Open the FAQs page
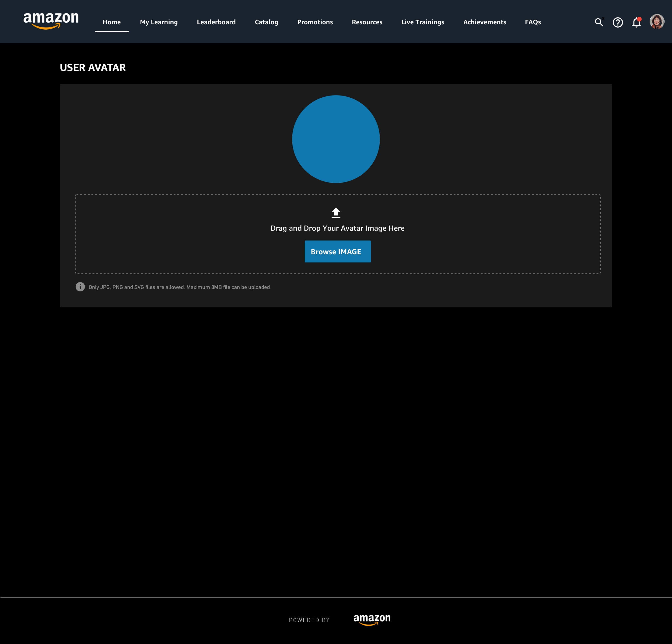The width and height of the screenshot is (672, 644). point(533,22)
